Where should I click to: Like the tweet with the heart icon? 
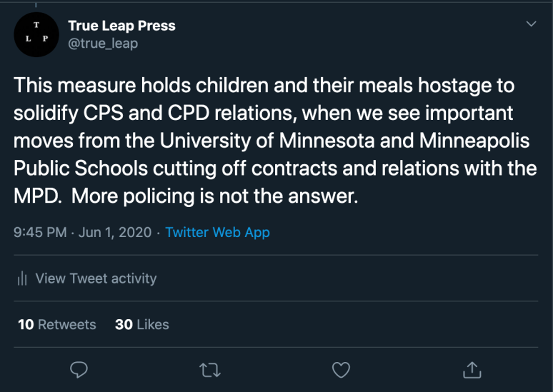(342, 369)
